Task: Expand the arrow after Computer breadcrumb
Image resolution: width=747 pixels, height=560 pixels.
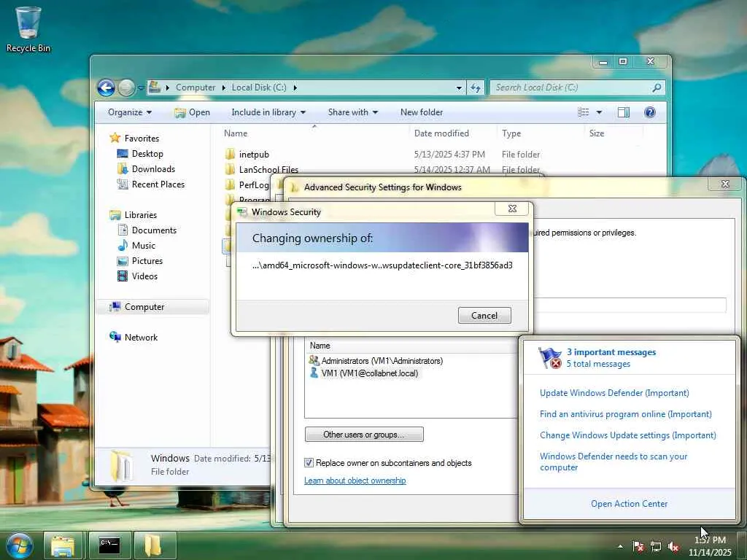Action: coord(223,88)
